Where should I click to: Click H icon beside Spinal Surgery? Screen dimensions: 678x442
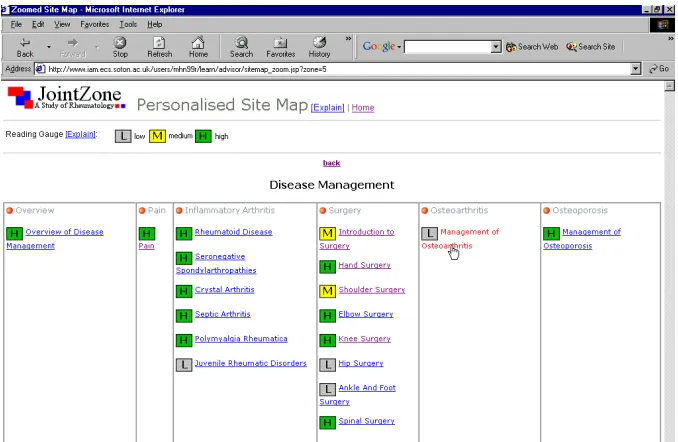[327, 423]
